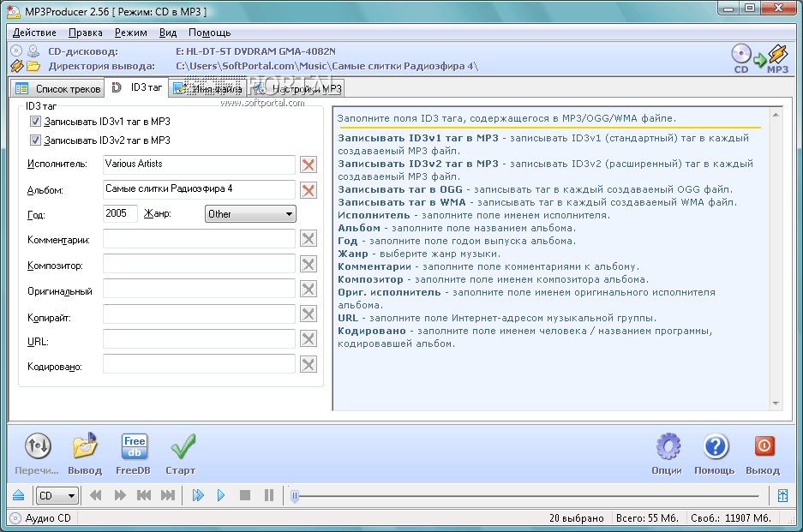Click the empty Комментарии input field
The image size is (803, 532).
199,239
